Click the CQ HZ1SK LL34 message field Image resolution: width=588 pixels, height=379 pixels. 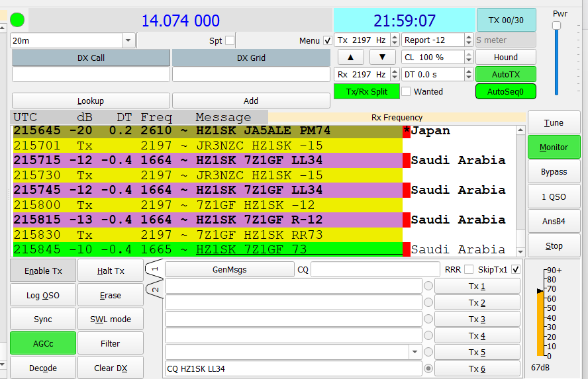click(293, 368)
